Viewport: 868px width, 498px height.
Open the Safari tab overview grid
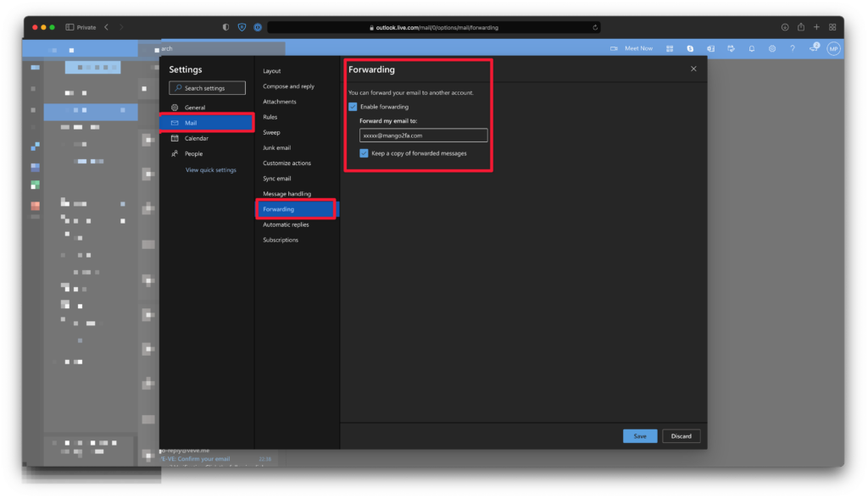pyautogui.click(x=832, y=27)
